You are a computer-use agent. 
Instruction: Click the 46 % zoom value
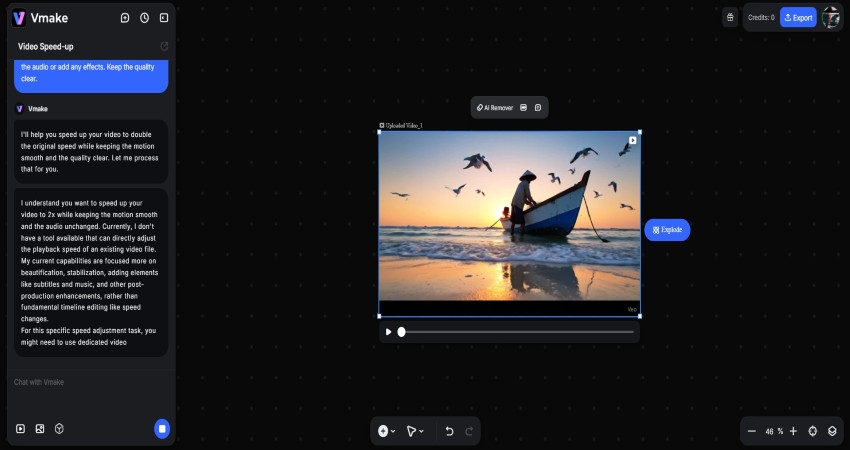pyautogui.click(x=774, y=432)
